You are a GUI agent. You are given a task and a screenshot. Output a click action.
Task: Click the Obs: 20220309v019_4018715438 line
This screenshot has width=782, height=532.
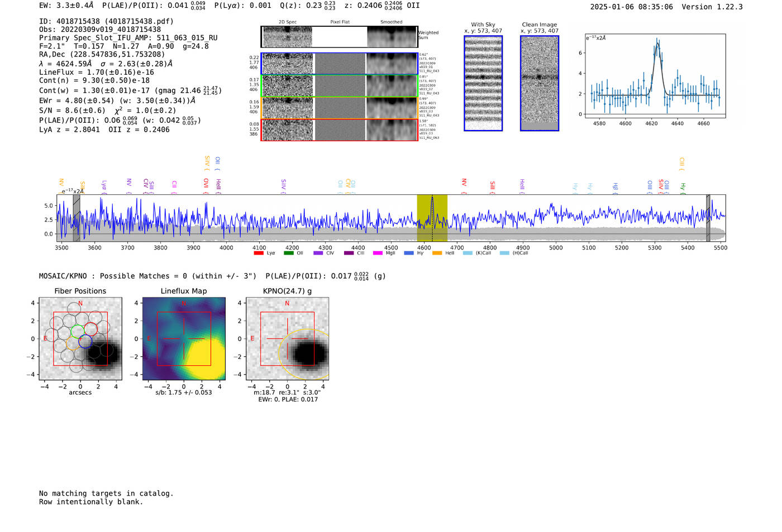click(x=100, y=30)
